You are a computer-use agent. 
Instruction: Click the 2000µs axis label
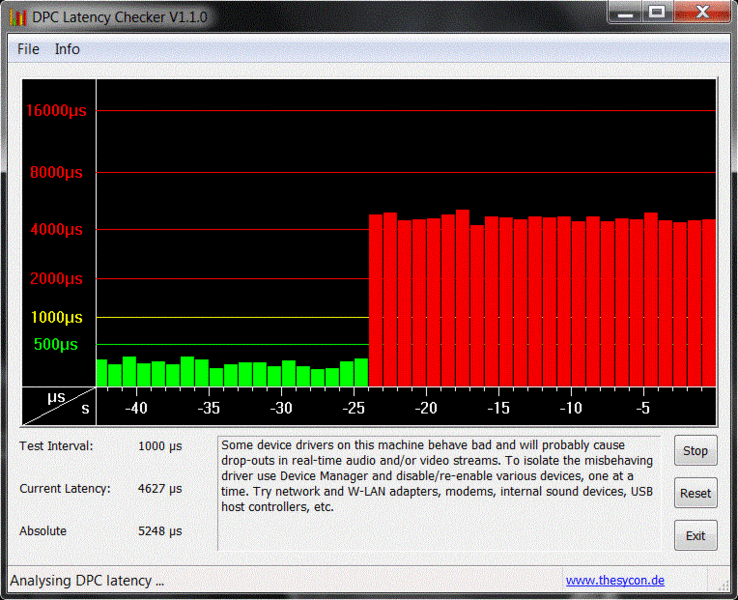56,279
